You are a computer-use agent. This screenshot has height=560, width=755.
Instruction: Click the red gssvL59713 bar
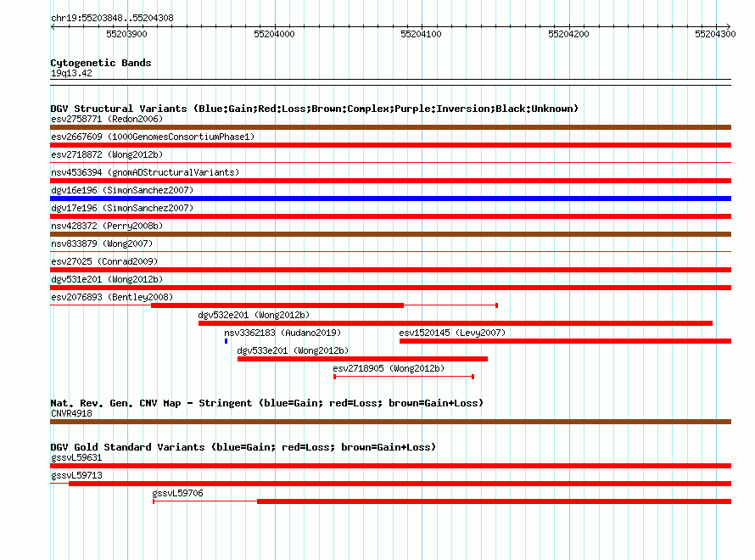[400, 484]
